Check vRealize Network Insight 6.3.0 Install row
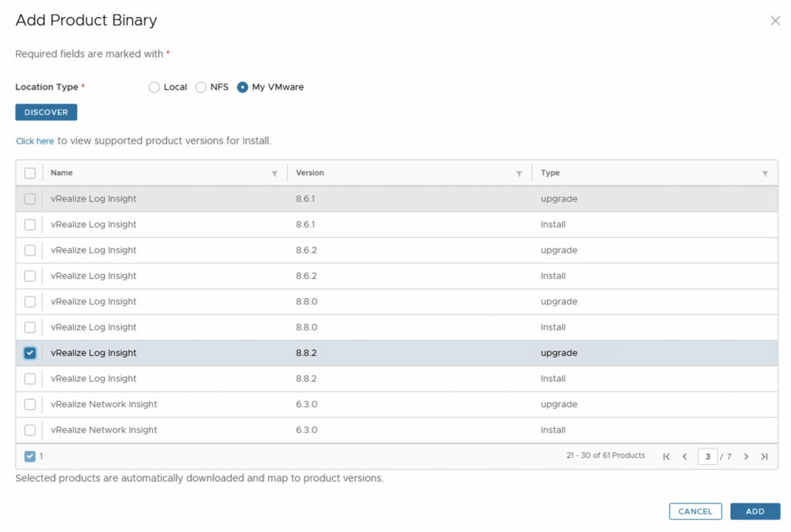Image resolution: width=791 pixels, height=532 pixels. coord(30,430)
